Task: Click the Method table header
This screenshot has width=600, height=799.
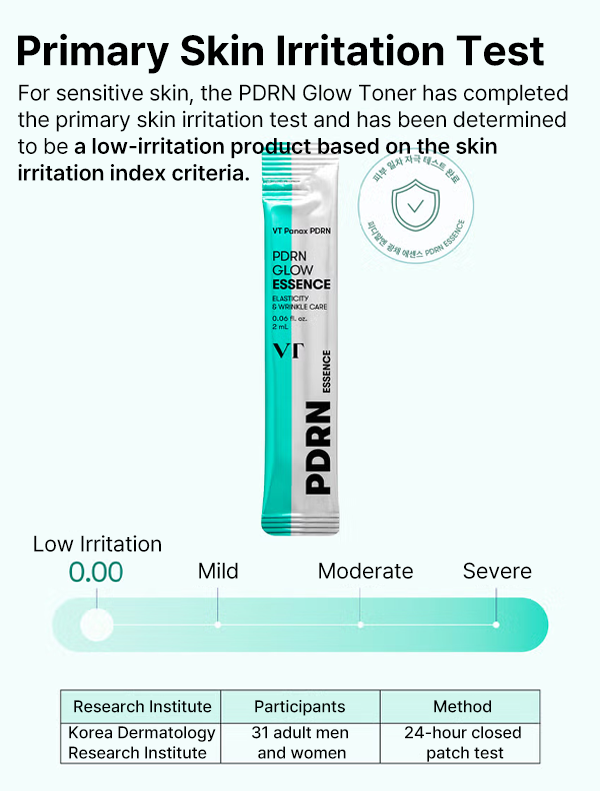Action: coord(461,706)
